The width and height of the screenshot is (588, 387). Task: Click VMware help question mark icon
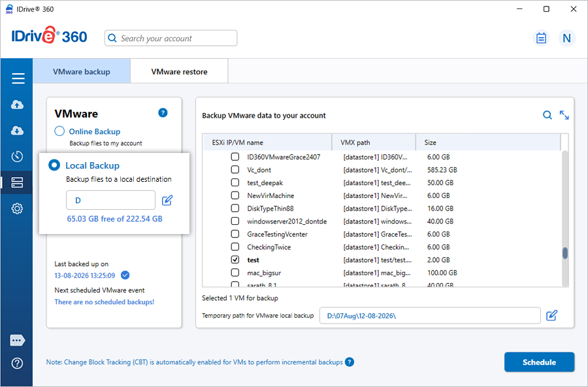pyautogui.click(x=163, y=112)
